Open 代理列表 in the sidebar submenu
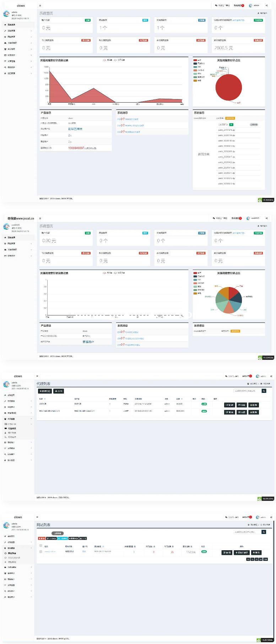Image resolution: width=276 pixels, height=644 pixels. pyautogui.click(x=12, y=428)
